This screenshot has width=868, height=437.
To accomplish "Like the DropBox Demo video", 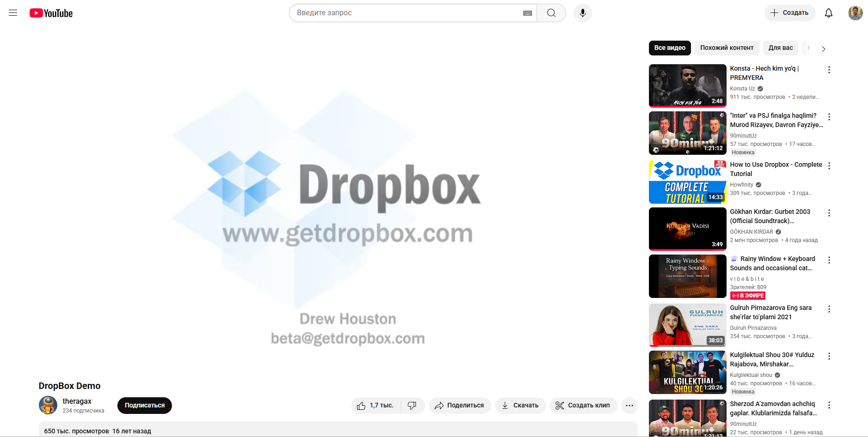I will [x=376, y=406].
